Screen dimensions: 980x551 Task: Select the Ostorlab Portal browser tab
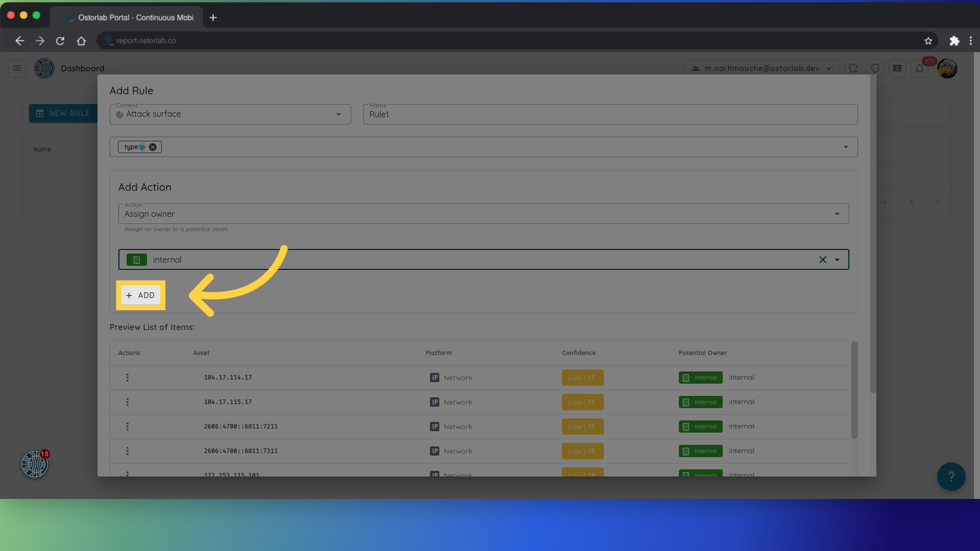click(130, 17)
